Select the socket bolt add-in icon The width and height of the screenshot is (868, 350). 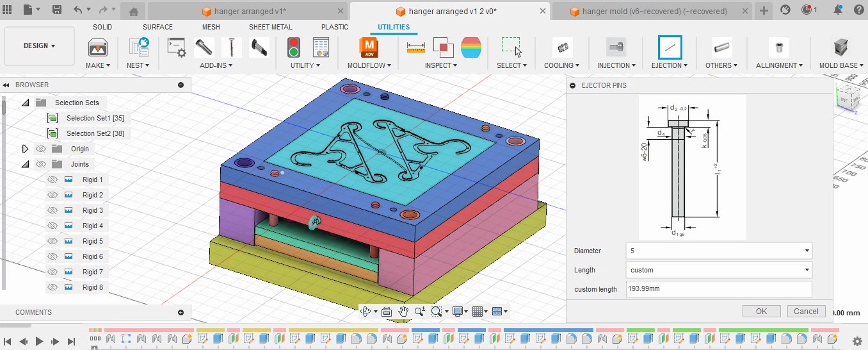pos(204,47)
